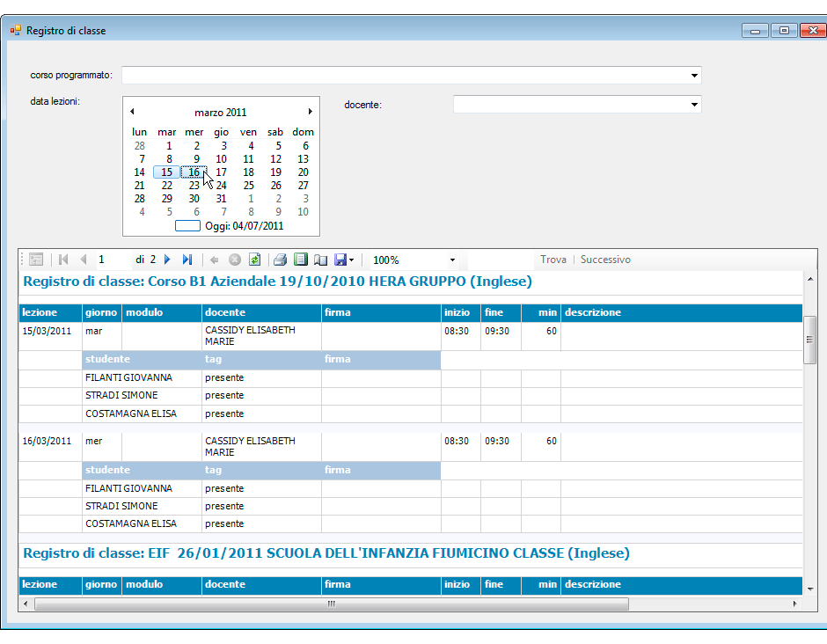Select March 31 in the calendar
Screen dimensions: 827x644
coord(221,199)
